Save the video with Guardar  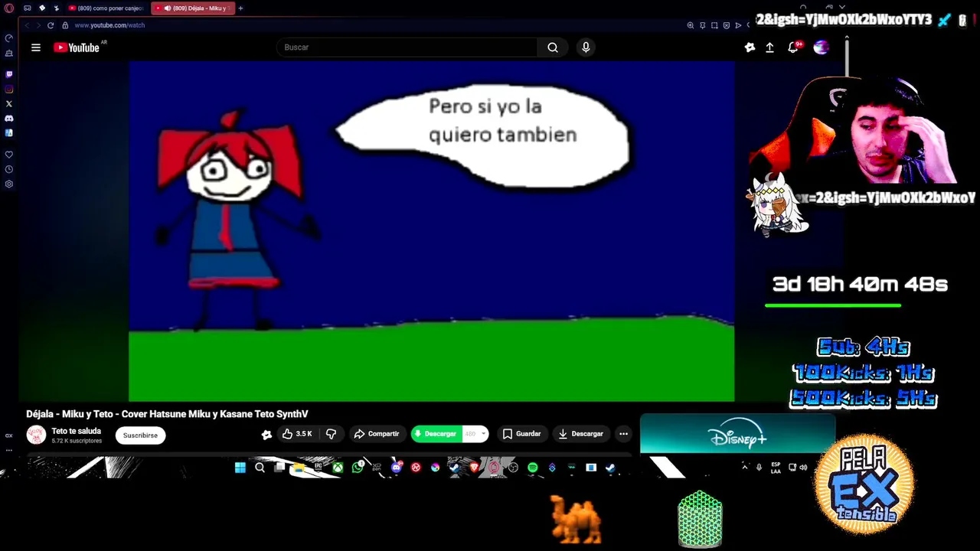[x=521, y=434]
